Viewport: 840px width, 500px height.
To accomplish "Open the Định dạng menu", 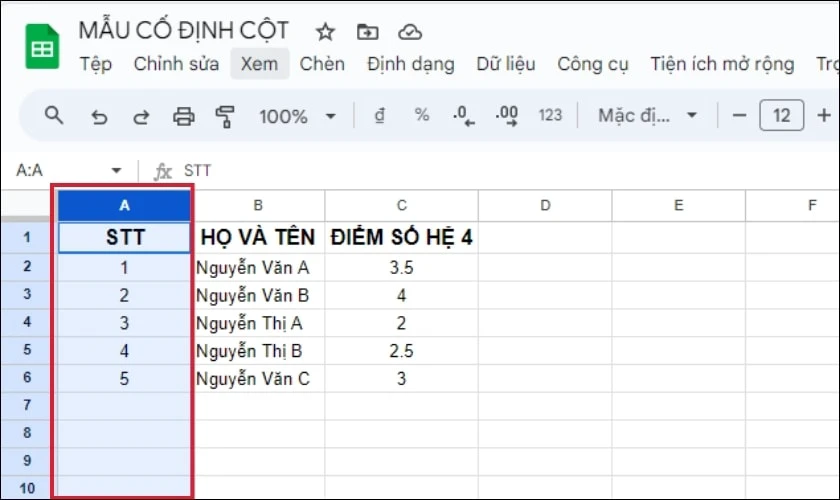I will point(411,64).
